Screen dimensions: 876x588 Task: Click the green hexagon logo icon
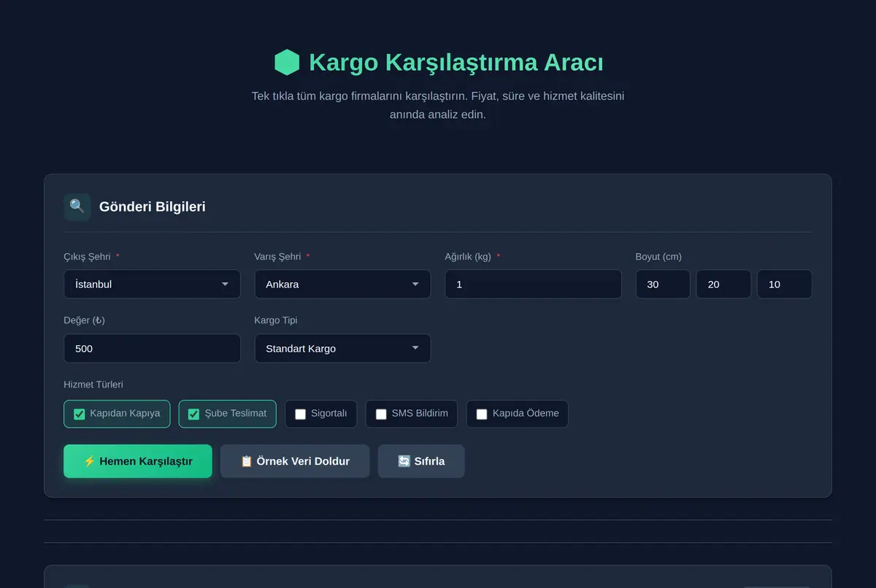(287, 63)
